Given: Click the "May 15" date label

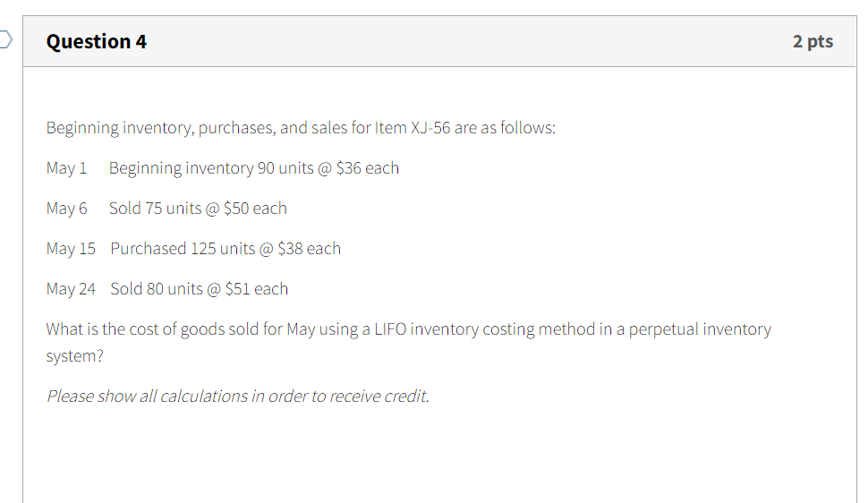Looking at the screenshot, I should click(71, 249).
